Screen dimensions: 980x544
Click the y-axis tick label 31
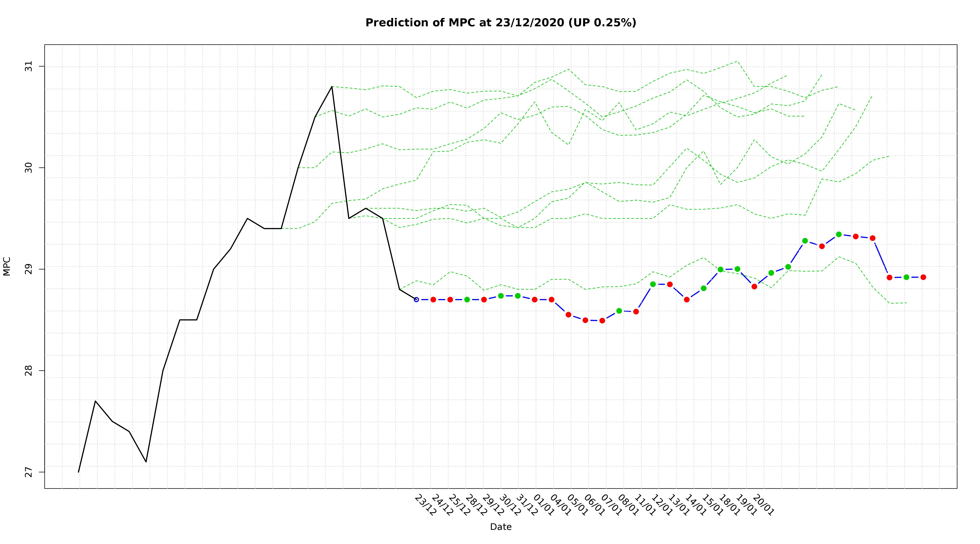[29, 67]
